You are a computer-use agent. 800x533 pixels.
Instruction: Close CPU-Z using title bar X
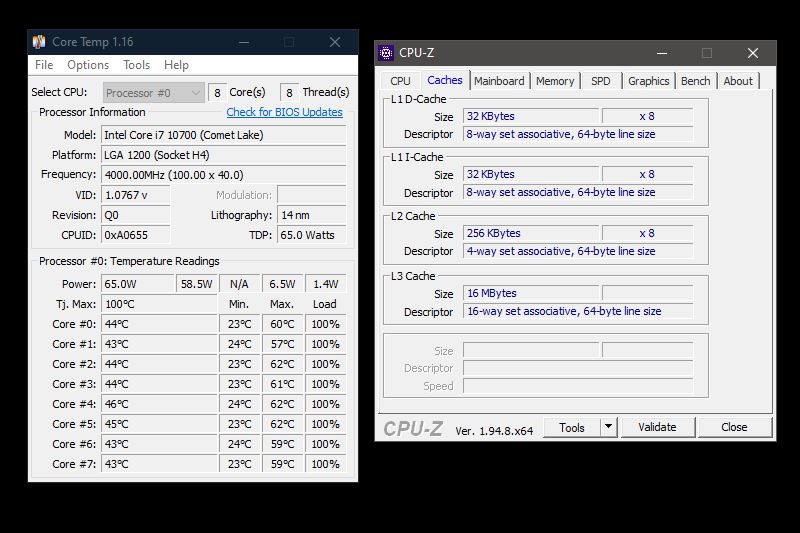pyautogui.click(x=753, y=53)
